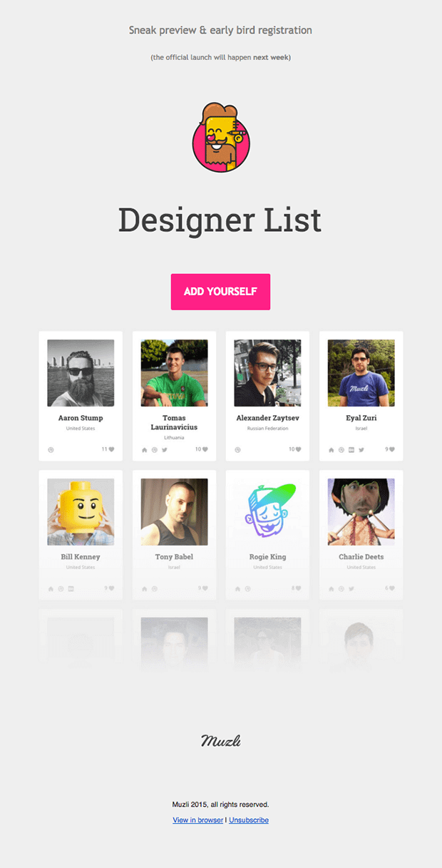Click the Unsubscribe link
The height and width of the screenshot is (868, 442).
pyautogui.click(x=249, y=820)
